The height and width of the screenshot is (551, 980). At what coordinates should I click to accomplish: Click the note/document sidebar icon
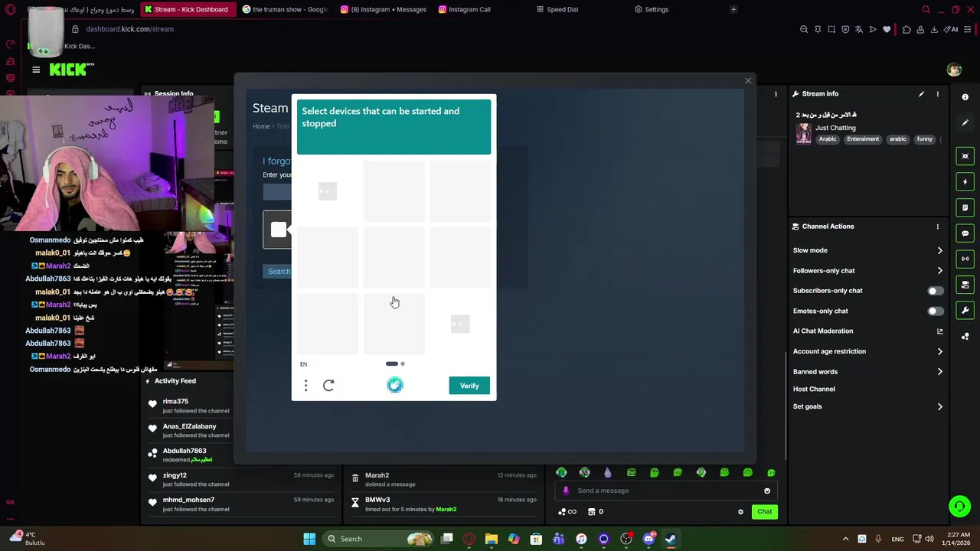pos(965,207)
